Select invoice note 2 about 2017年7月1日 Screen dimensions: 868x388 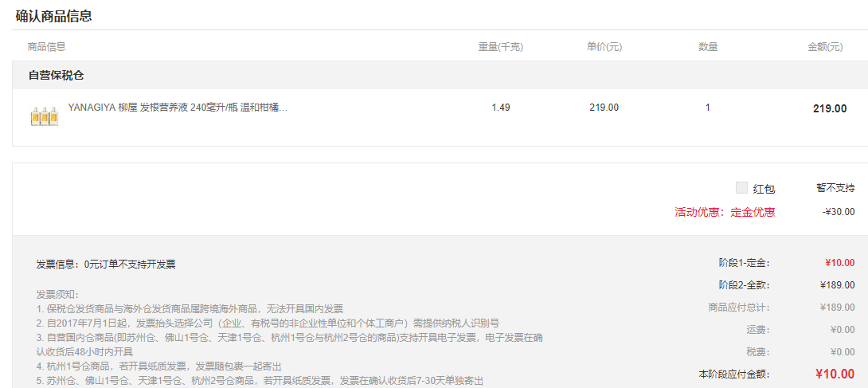[268, 323]
